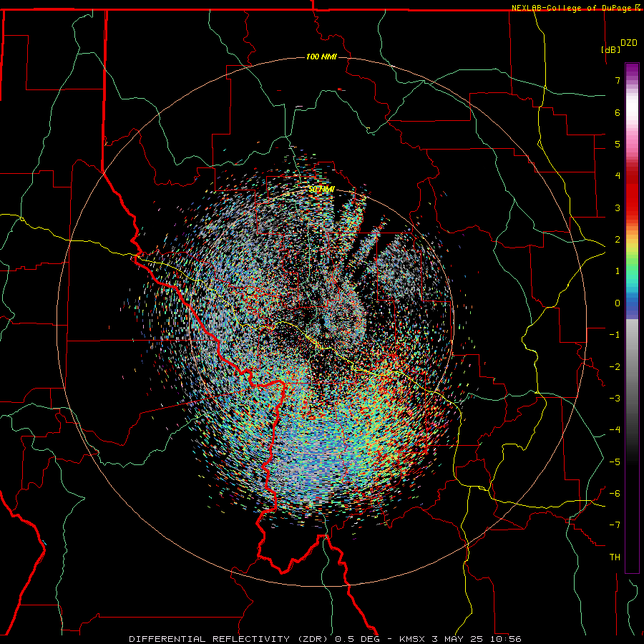Click the [dB] units label

pyautogui.click(x=611, y=49)
